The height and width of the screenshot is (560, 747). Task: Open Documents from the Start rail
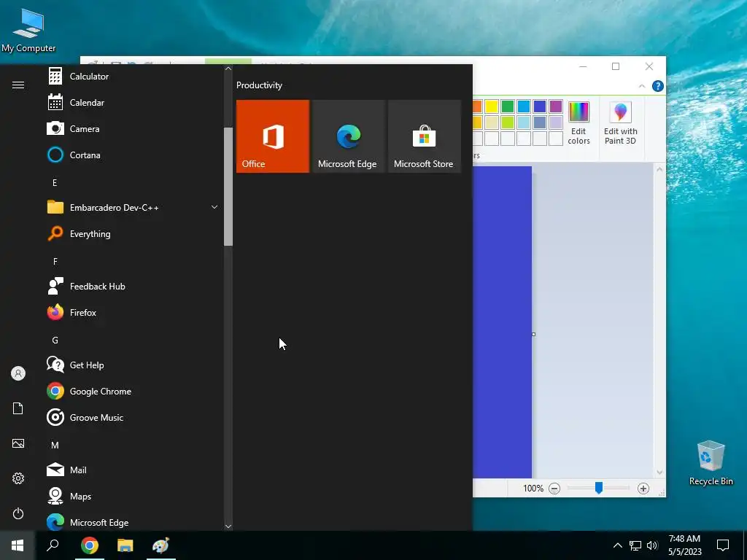coord(18,408)
